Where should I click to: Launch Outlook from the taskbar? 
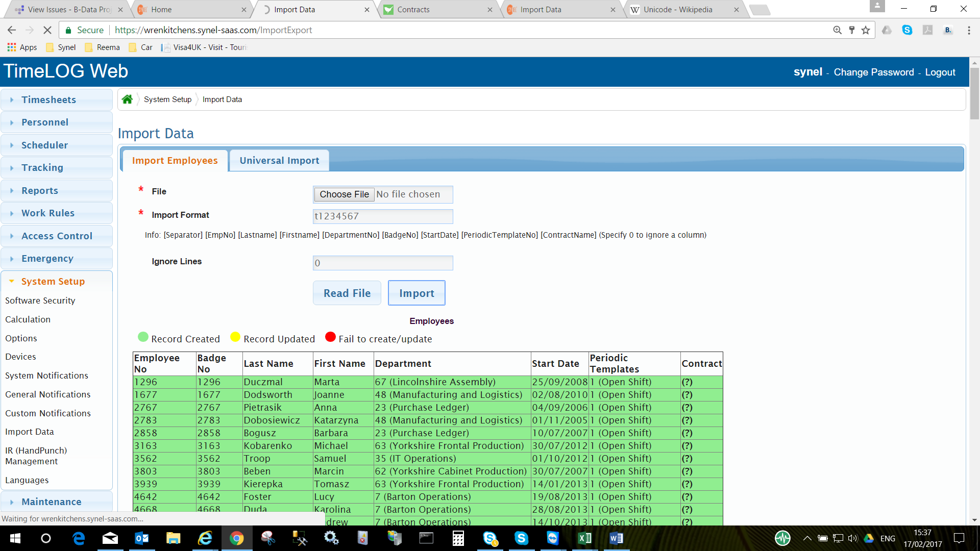[x=141, y=538]
